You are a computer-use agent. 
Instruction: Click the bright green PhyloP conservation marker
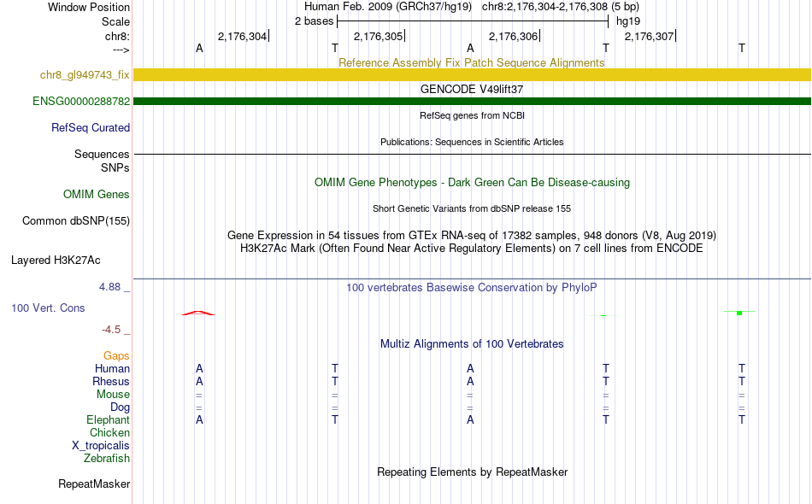[x=739, y=313]
